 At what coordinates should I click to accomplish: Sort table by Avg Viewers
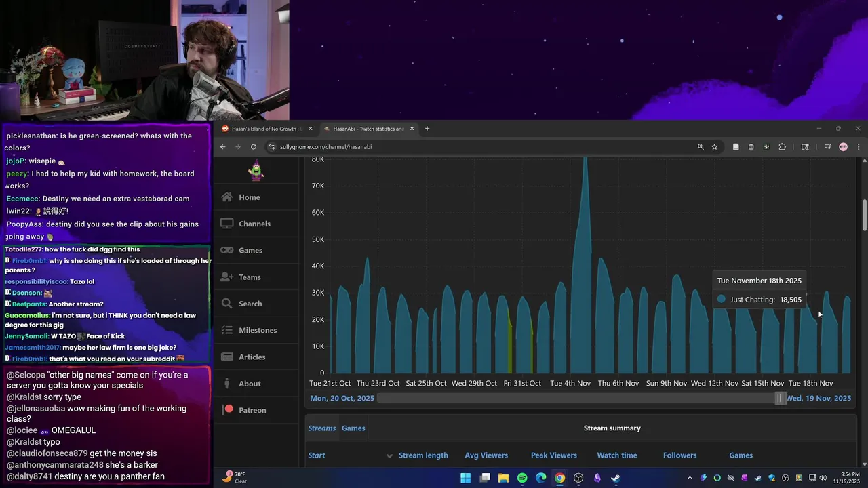[x=486, y=455]
